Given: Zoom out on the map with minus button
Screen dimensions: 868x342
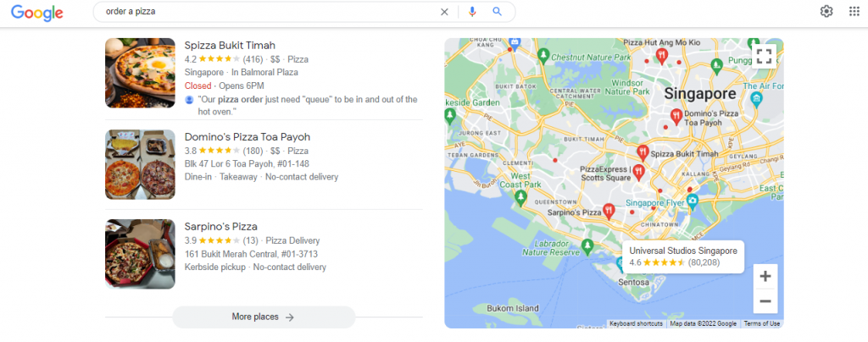Looking at the screenshot, I should pos(765,301).
